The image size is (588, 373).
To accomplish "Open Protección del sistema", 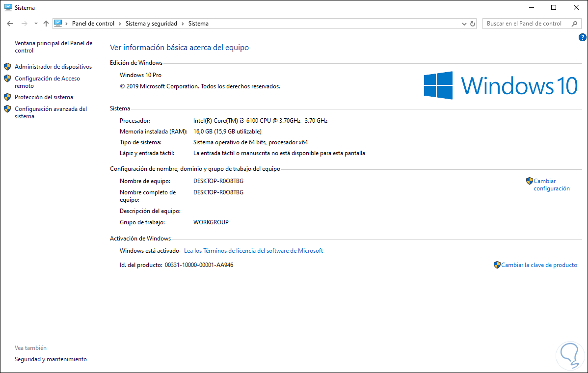I will (44, 97).
